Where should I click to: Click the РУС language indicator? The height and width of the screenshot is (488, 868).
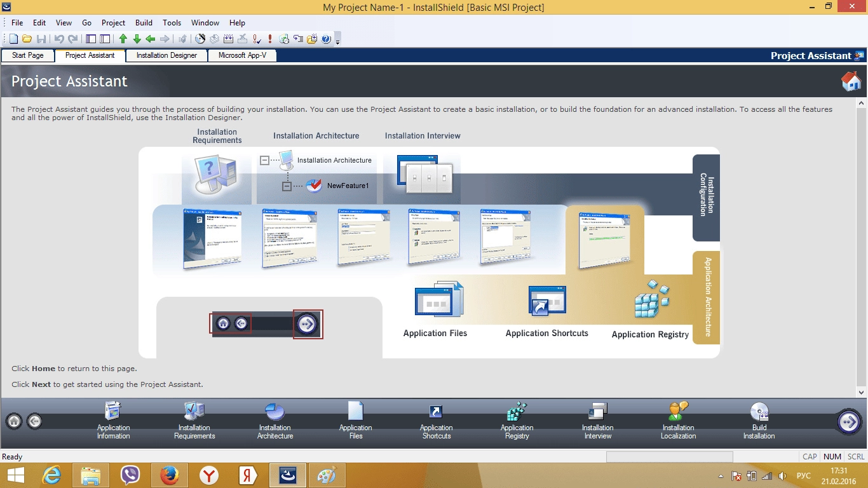[804, 475]
